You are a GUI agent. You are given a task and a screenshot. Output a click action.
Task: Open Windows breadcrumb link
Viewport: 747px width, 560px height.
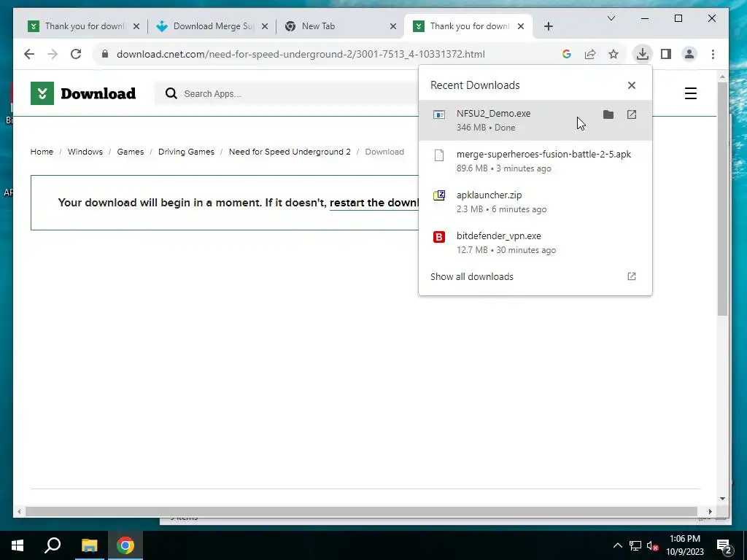tap(85, 152)
